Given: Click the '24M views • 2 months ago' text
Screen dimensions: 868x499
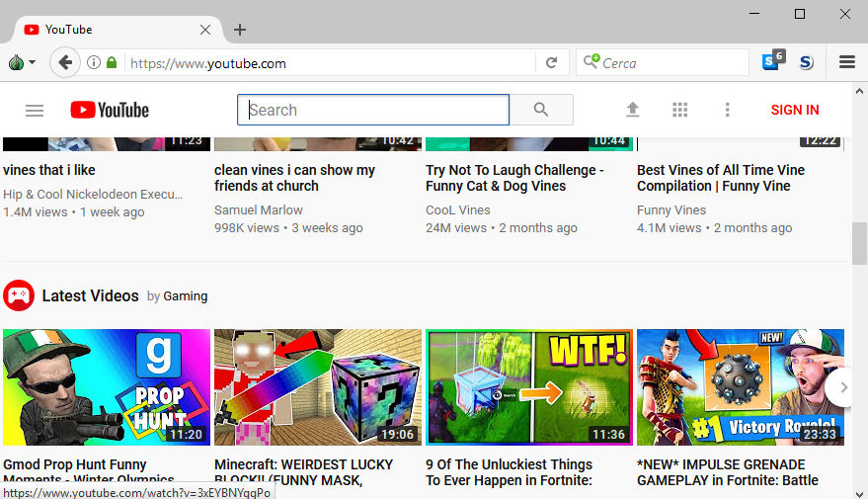Looking at the screenshot, I should tap(502, 227).
